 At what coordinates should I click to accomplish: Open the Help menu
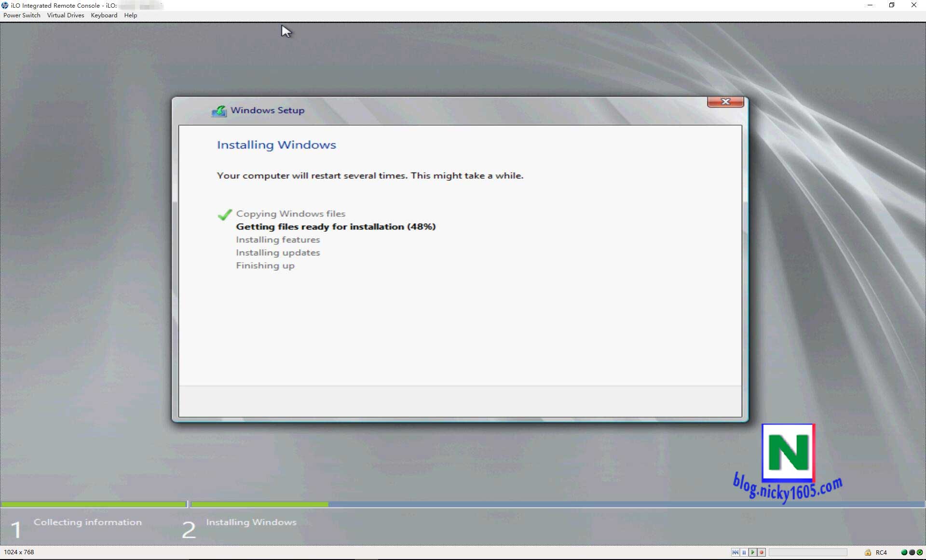[130, 15]
